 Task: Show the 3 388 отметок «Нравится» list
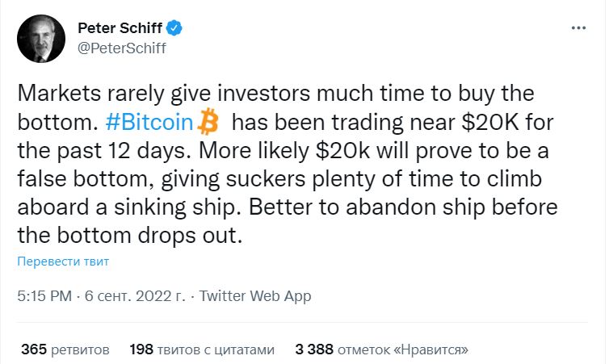click(x=381, y=349)
